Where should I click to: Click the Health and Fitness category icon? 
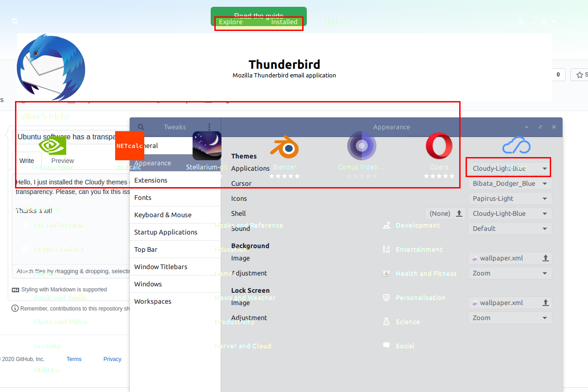386,273
